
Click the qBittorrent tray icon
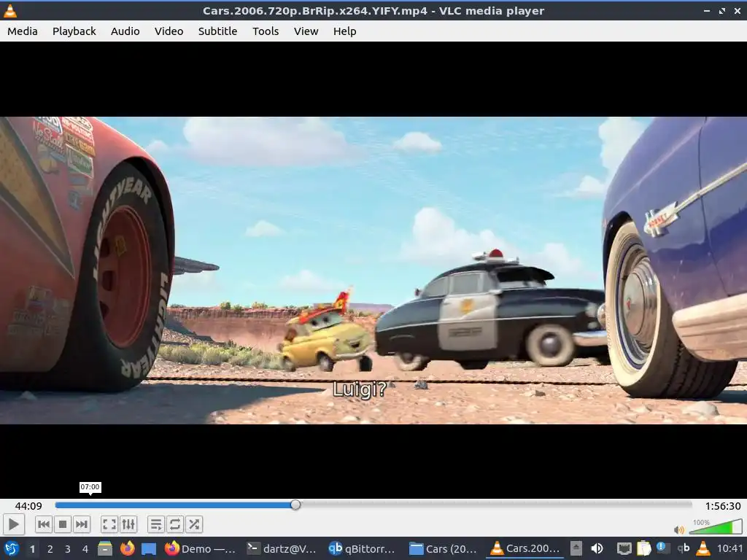[x=684, y=548]
